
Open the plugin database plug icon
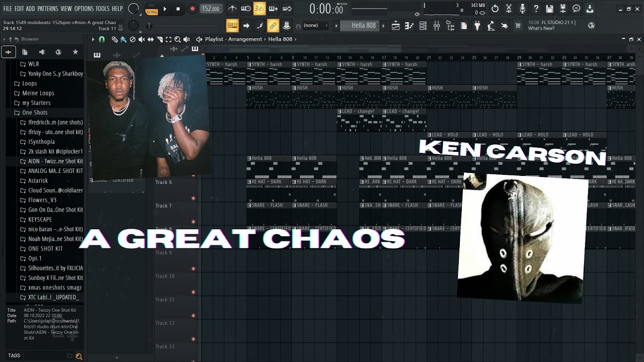(x=477, y=26)
